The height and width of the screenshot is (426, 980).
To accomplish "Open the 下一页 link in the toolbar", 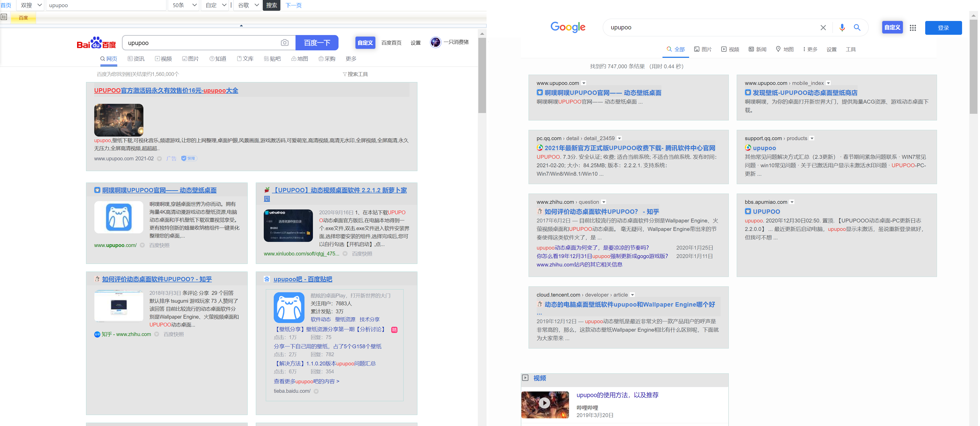I will (x=293, y=5).
